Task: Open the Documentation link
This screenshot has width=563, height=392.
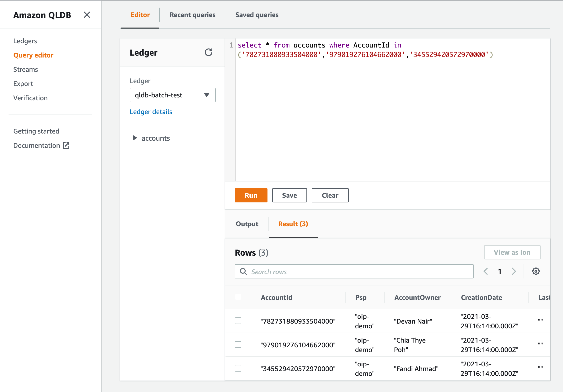Action: point(37,145)
